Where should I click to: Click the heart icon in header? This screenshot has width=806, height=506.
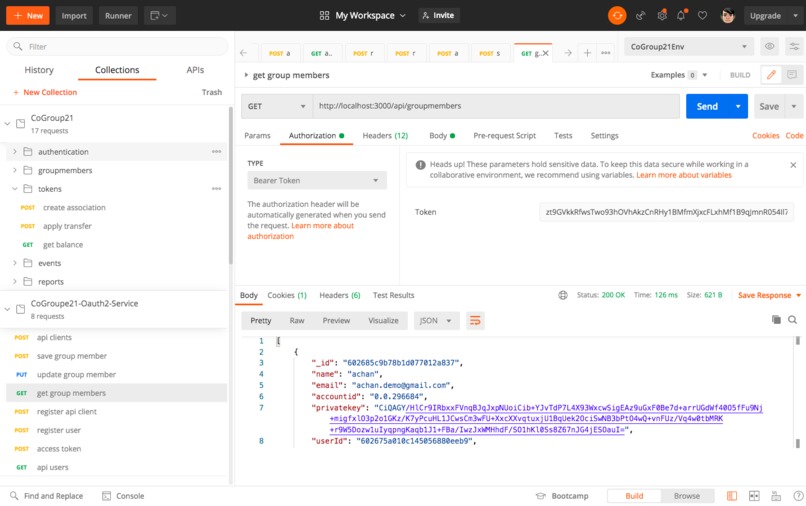pos(702,15)
